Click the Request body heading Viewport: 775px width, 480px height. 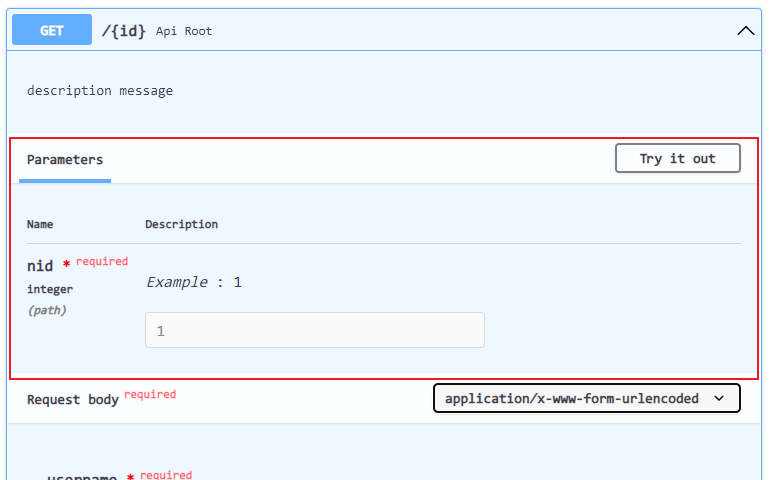(x=73, y=399)
